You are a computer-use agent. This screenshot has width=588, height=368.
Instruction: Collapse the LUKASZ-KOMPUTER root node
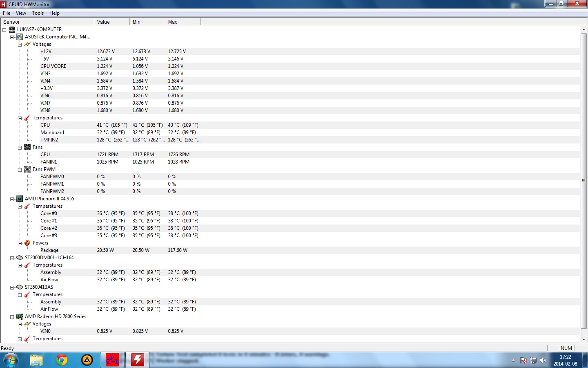coord(4,30)
